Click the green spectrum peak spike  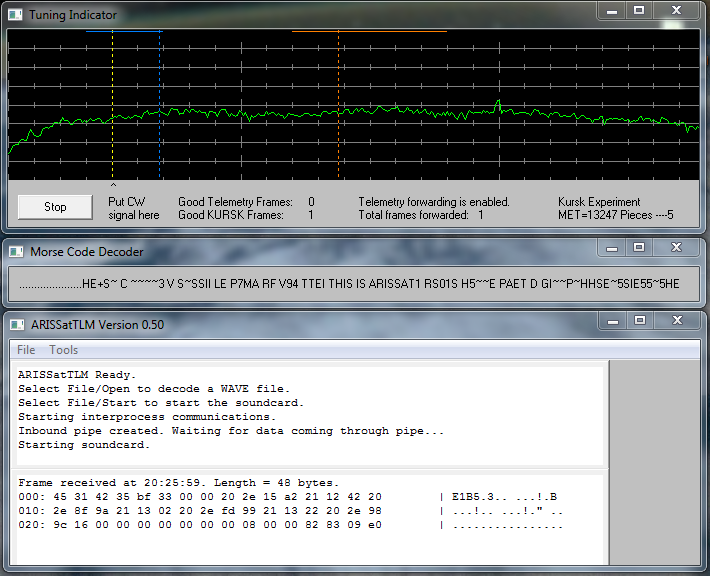499,104
